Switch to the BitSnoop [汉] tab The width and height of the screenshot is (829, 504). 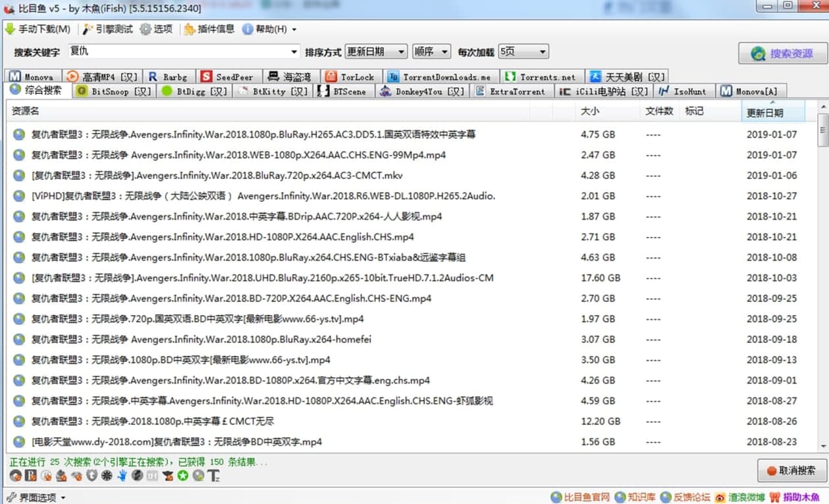point(114,91)
